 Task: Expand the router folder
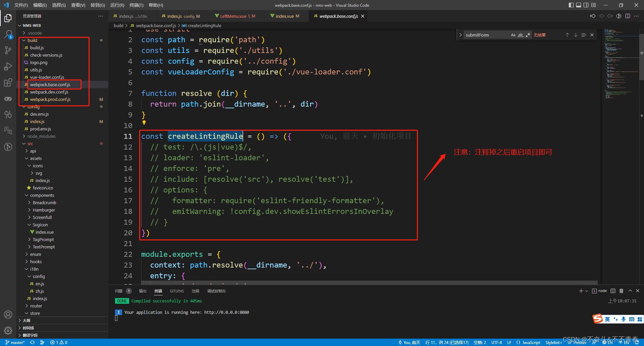point(27,306)
